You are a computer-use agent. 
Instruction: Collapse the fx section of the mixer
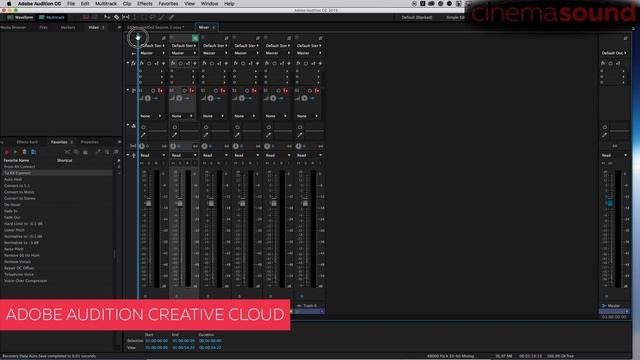pyautogui.click(x=128, y=63)
